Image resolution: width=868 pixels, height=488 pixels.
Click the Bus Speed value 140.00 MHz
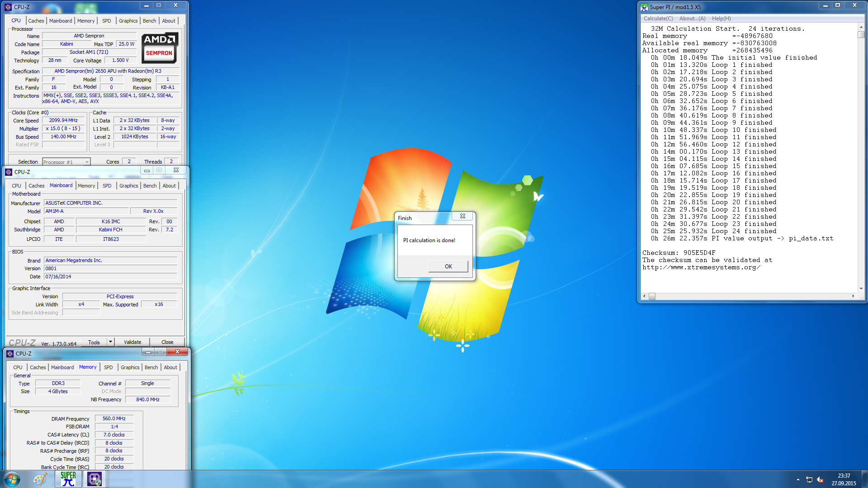click(x=63, y=136)
